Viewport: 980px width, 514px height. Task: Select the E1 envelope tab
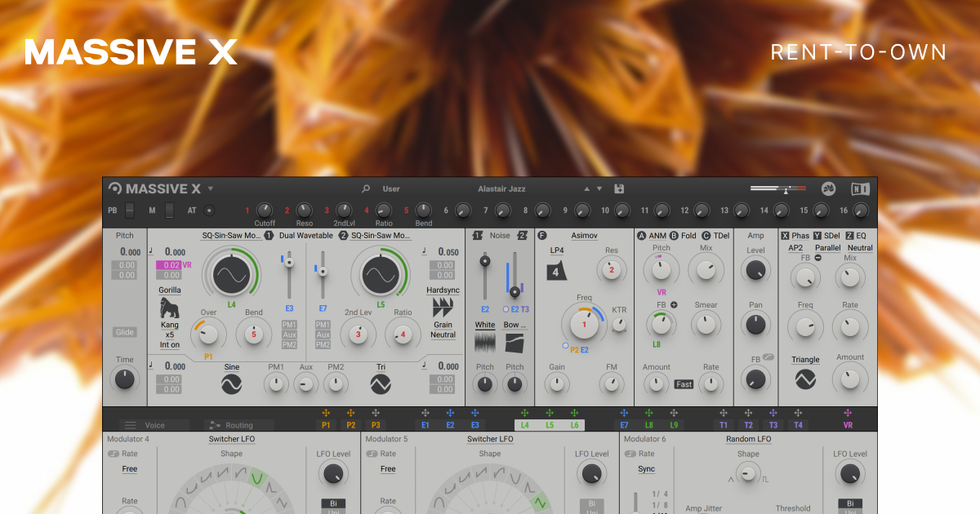click(425, 425)
